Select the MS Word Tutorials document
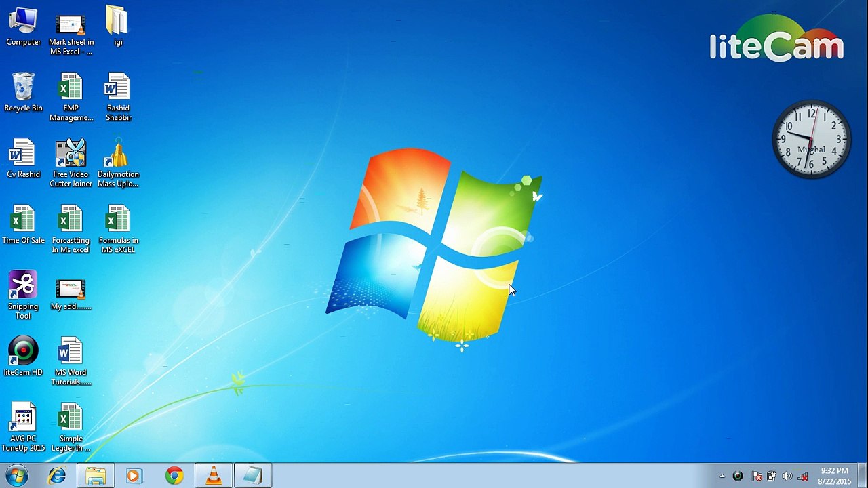This screenshot has height=488, width=868. click(x=71, y=361)
